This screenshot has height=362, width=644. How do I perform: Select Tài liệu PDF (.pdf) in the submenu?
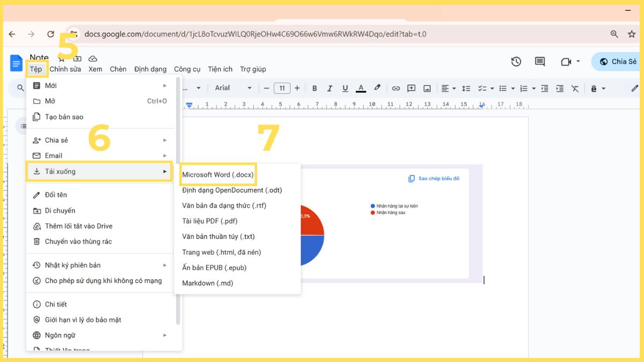point(209,220)
